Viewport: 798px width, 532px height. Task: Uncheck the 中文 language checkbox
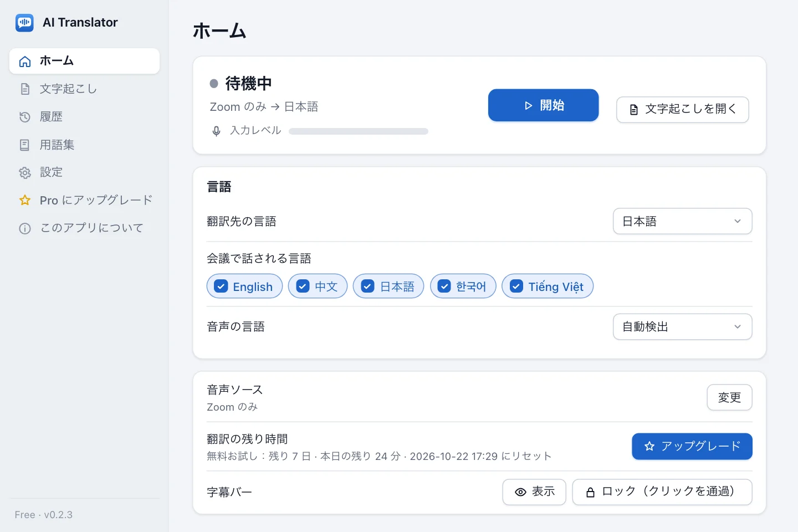pyautogui.click(x=303, y=287)
